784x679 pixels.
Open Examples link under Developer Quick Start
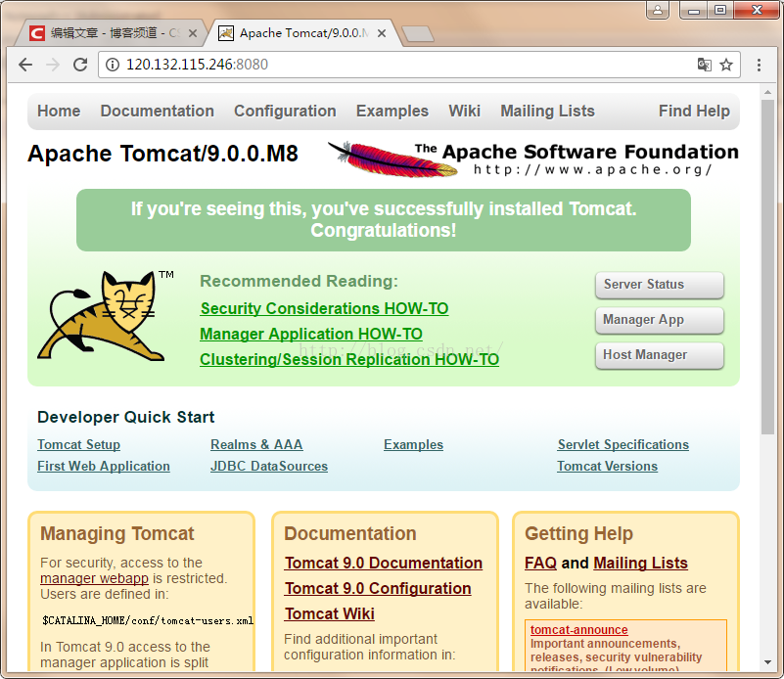point(413,444)
